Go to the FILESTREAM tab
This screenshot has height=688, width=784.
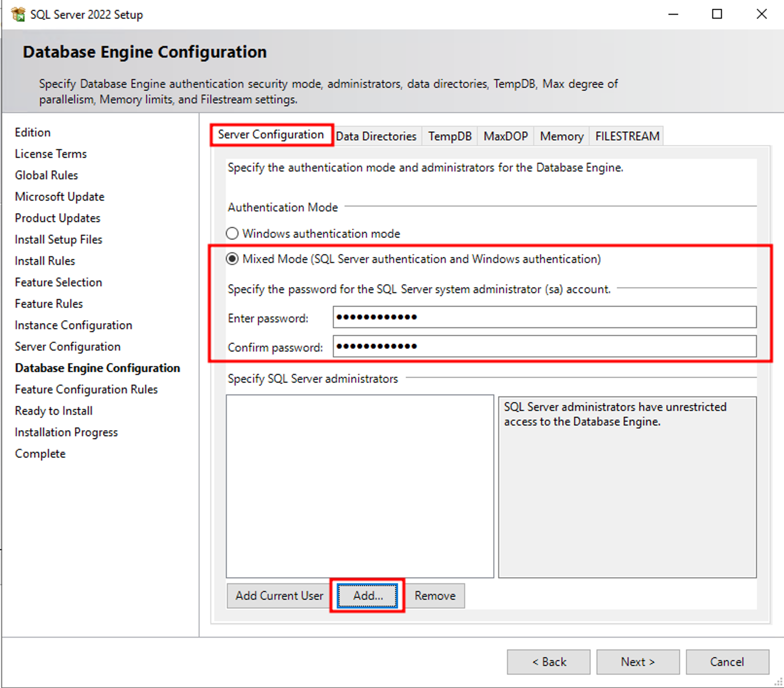(627, 136)
